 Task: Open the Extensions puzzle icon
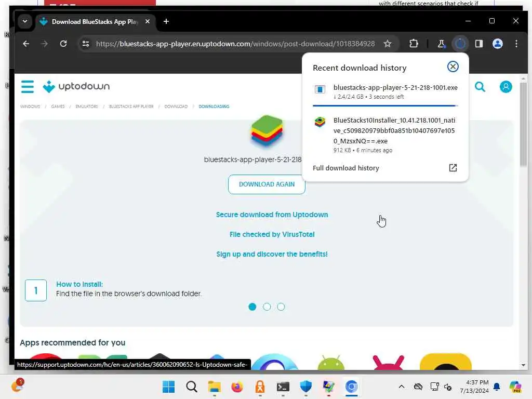(x=414, y=44)
